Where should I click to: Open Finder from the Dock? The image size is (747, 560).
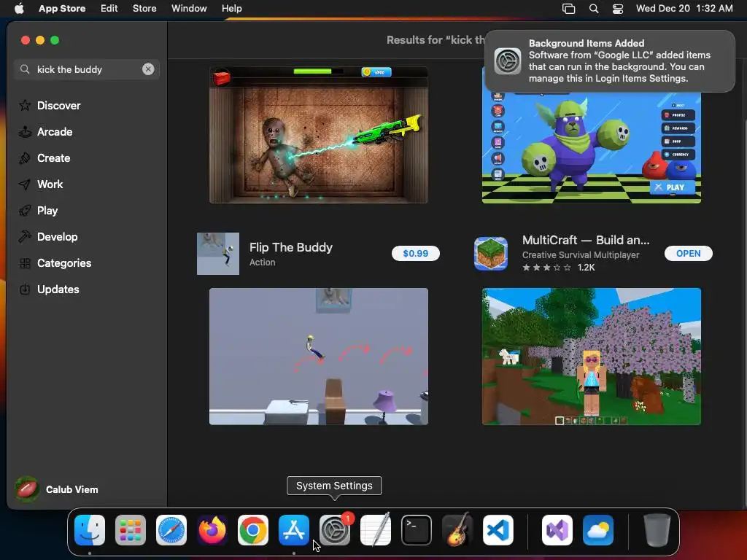90,530
